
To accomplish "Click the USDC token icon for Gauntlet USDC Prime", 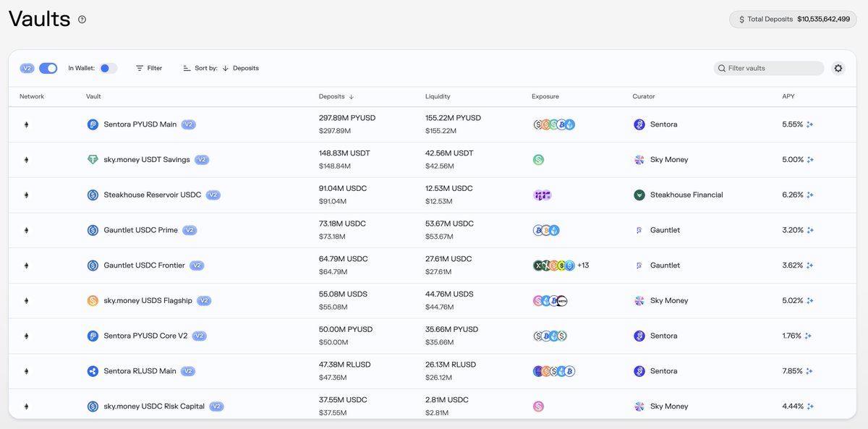I will (93, 230).
